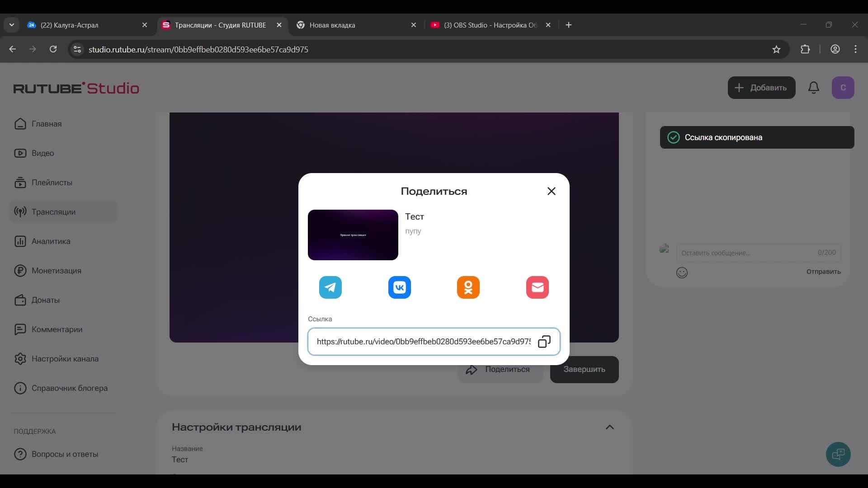Copy the link with the copy icon
This screenshot has height=488, width=868.
tap(544, 342)
